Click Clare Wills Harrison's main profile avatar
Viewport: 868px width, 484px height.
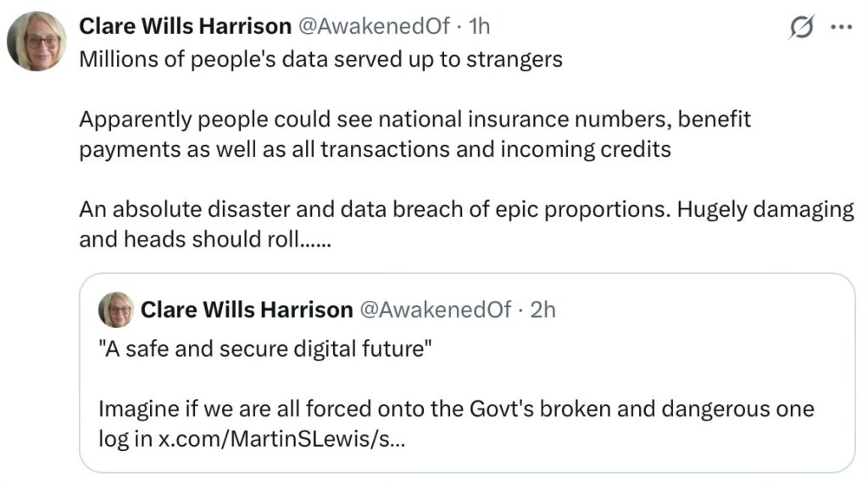pyautogui.click(x=36, y=41)
